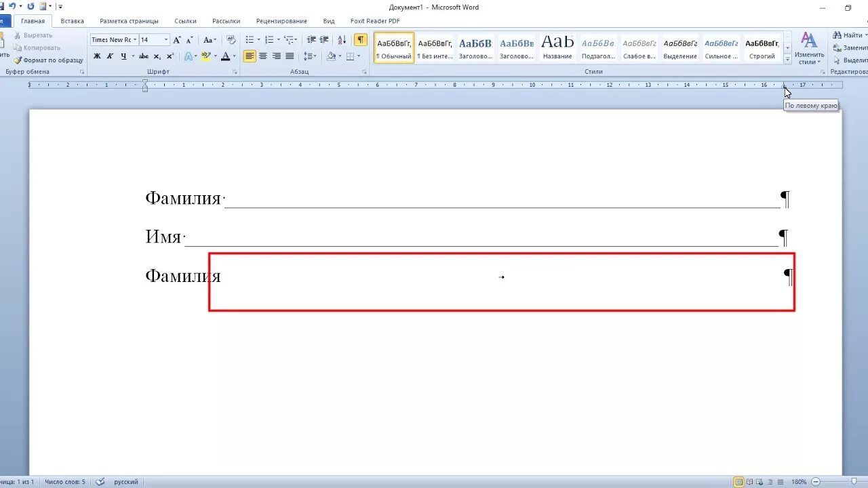
Task: Cut selection (Вырезать)
Action: (x=33, y=35)
